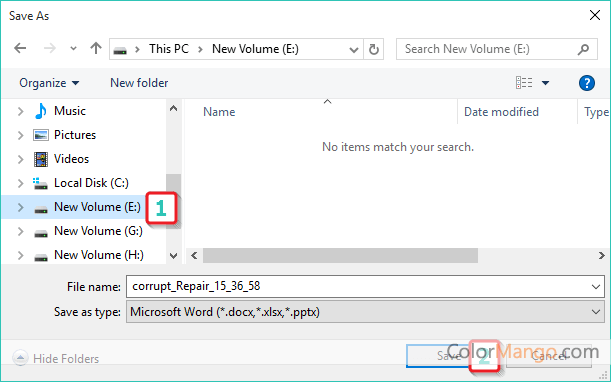Refresh the New Volume (E:) location
This screenshot has width=611, height=382.
tap(374, 49)
